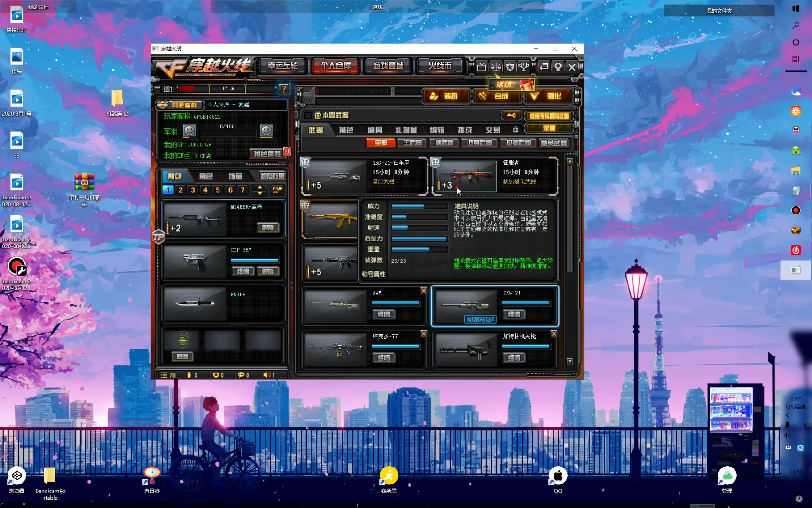Filter weapons by 主武器
Image resolution: width=812 pixels, height=508 pixels.
412,143
